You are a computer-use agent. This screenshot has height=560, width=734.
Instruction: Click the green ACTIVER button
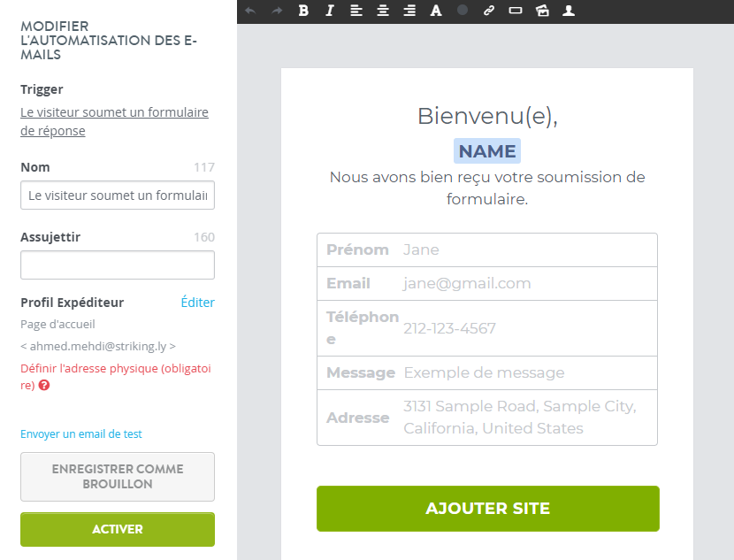[118, 529]
